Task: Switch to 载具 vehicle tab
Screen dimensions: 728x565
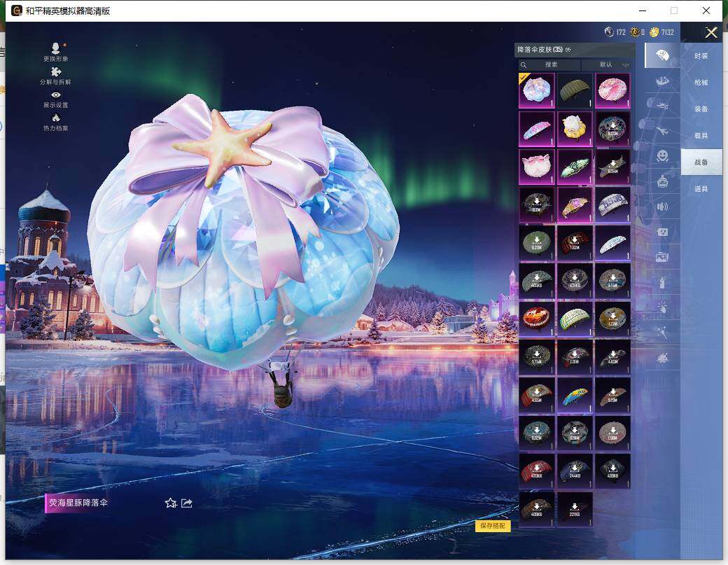Action: point(701,136)
